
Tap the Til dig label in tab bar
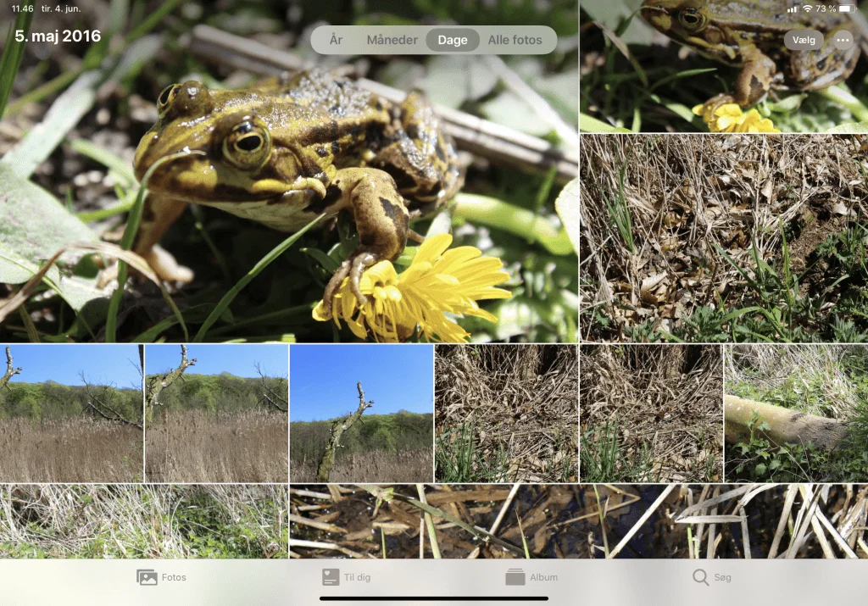click(357, 577)
